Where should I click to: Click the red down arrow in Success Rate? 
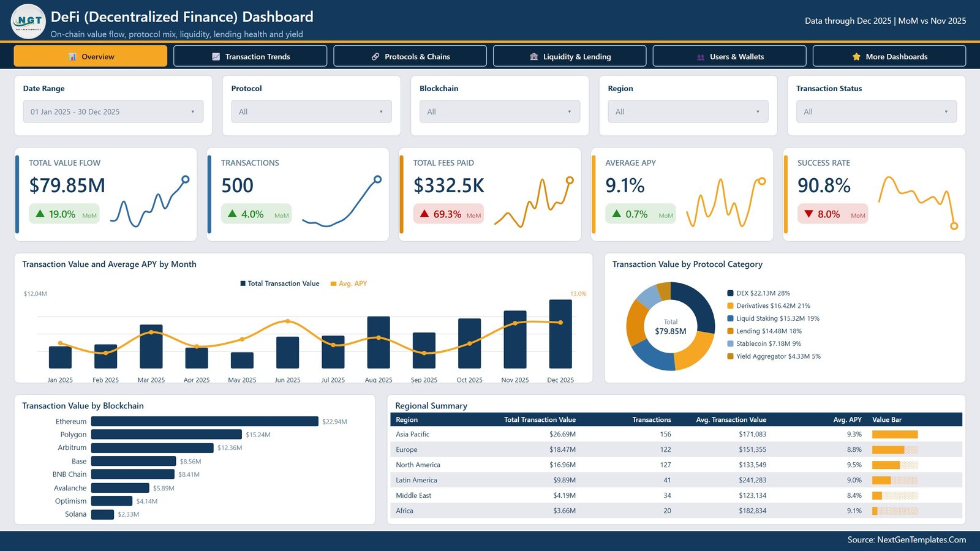coord(809,214)
